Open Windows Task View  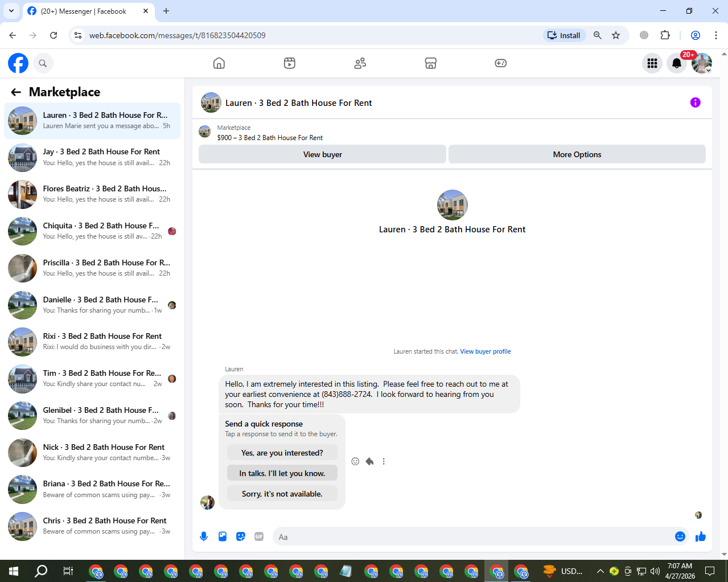click(x=68, y=571)
